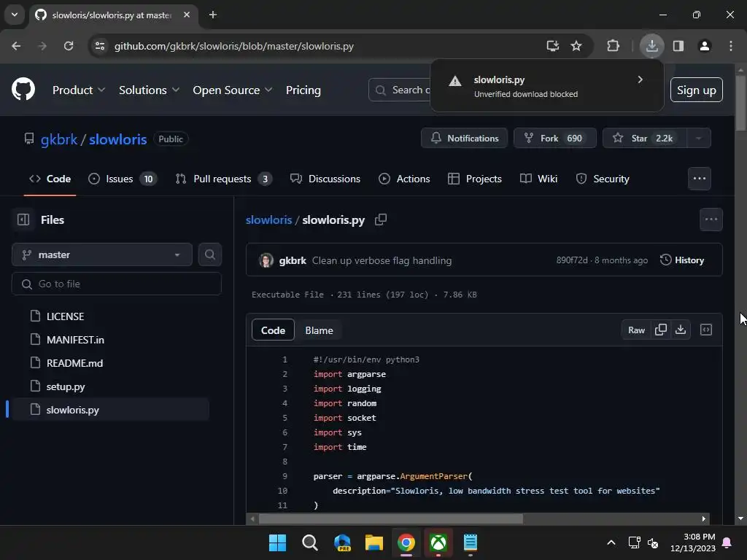The width and height of the screenshot is (747, 560).
Task: Go back to the previous page
Action: pos(16,46)
